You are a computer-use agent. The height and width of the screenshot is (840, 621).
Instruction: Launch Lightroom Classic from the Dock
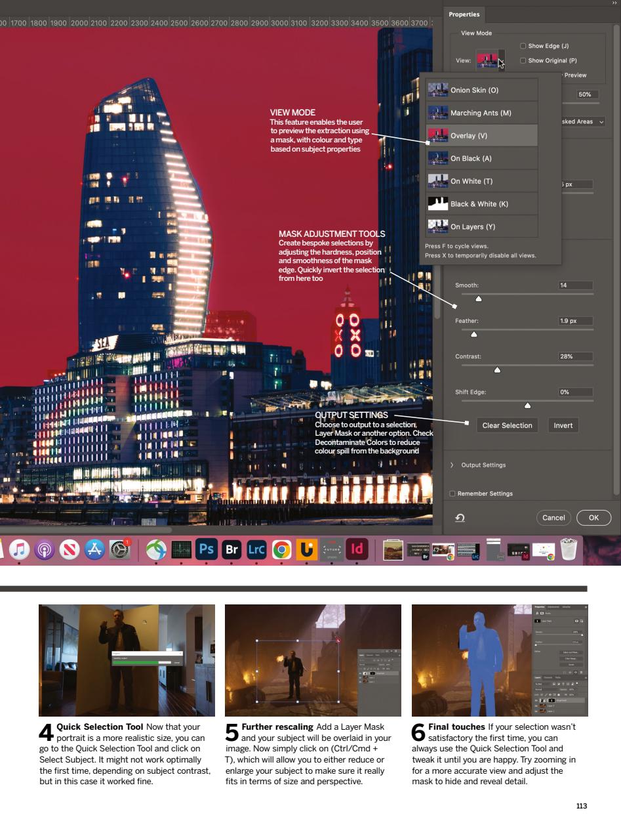pos(256,549)
